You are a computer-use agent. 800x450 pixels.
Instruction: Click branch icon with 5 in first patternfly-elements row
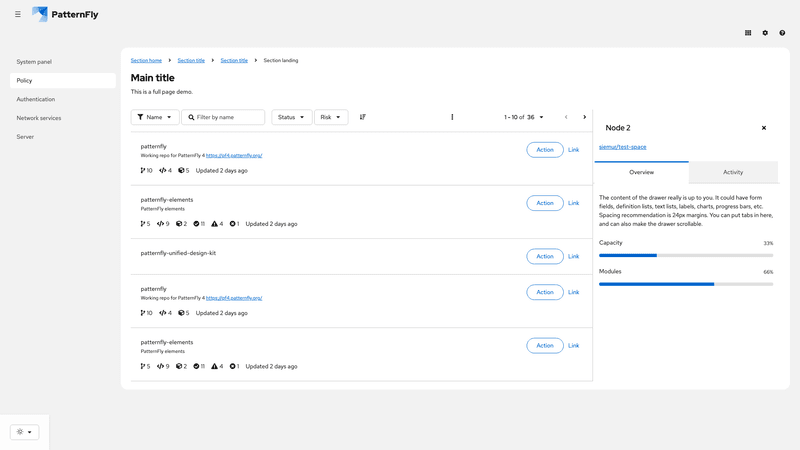(143, 223)
